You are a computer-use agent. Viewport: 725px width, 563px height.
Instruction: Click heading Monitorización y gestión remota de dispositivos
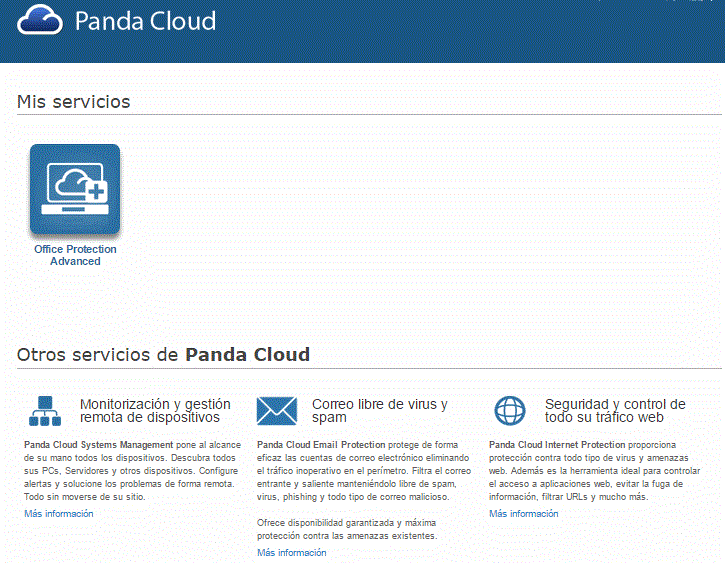coord(155,410)
